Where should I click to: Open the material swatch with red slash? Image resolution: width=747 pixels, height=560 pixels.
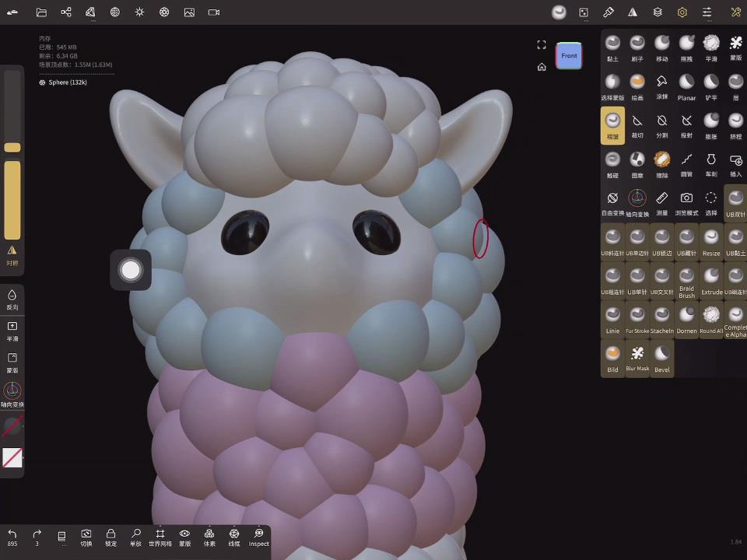click(x=12, y=425)
